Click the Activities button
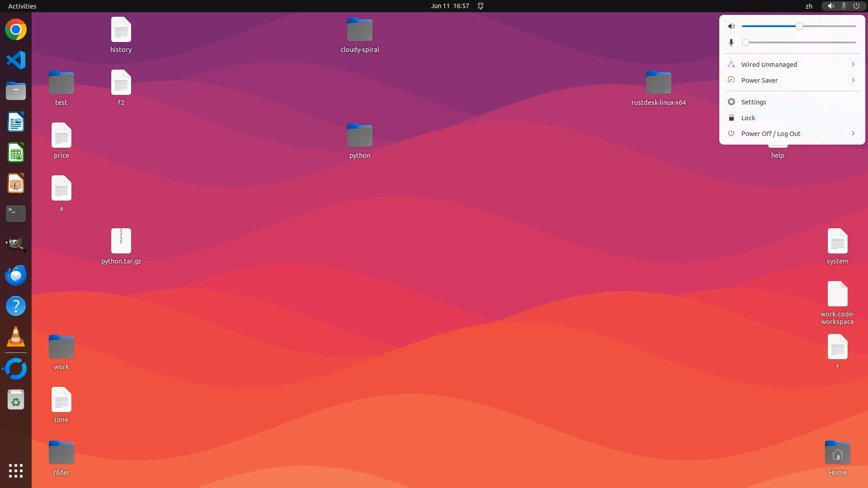 [x=22, y=6]
